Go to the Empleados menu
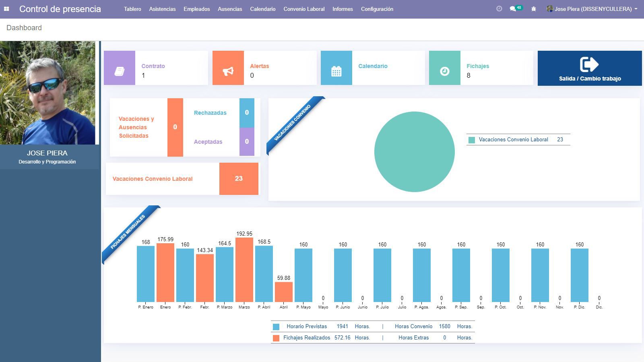644x362 pixels. (196, 9)
